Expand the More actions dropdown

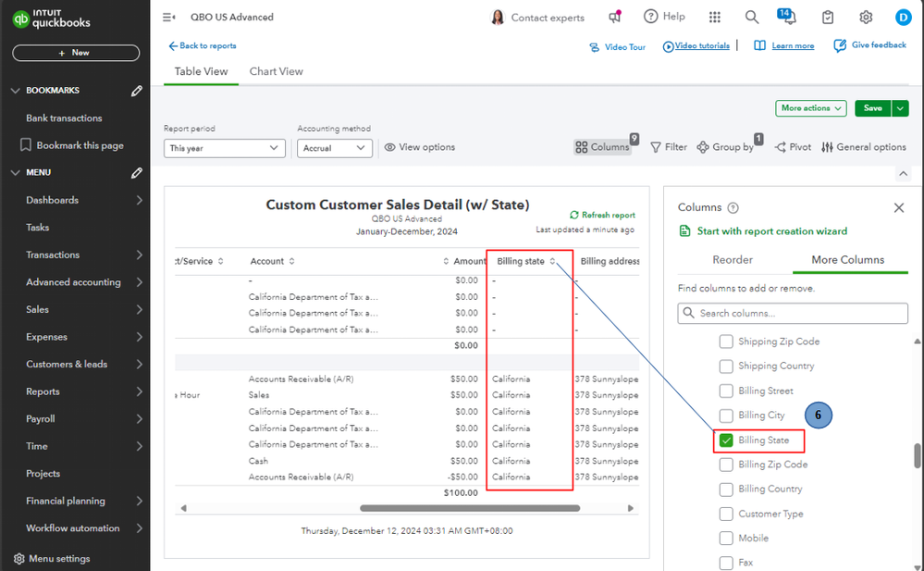pyautogui.click(x=811, y=108)
